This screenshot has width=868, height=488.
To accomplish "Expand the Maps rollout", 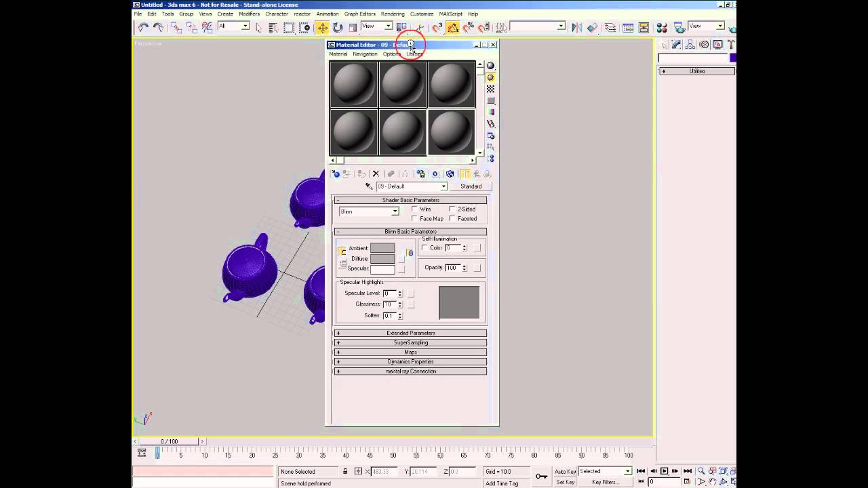I will click(411, 352).
